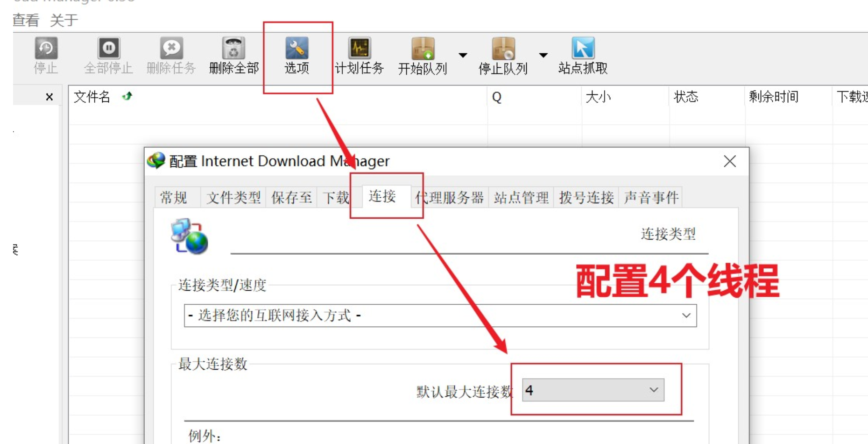
Task: Click the 全部停止 (Stop All) icon
Action: 108,48
